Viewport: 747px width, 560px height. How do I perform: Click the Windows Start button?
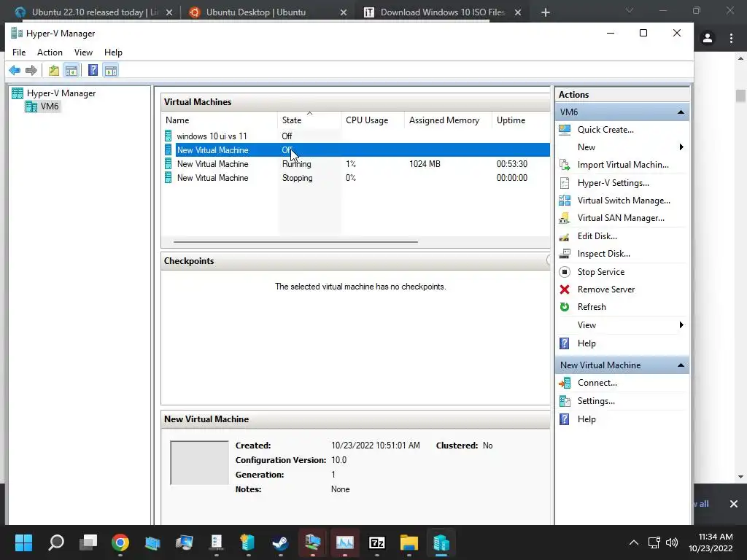point(23,542)
